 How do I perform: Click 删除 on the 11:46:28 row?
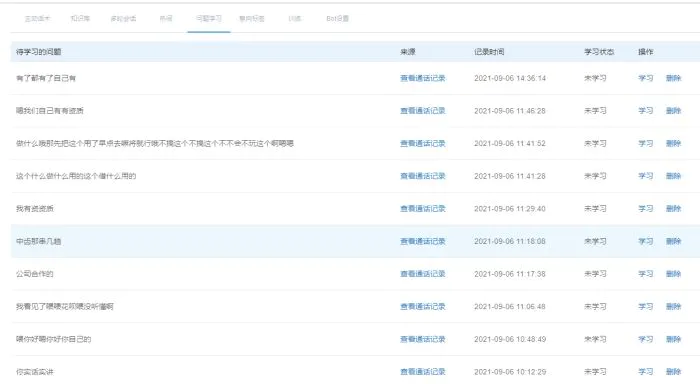pyautogui.click(x=674, y=111)
